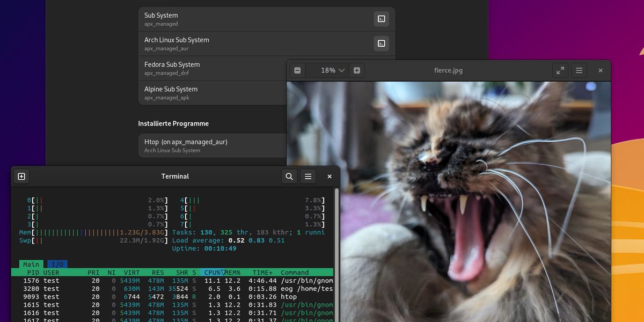
Task: Enter fullscreen in the image viewer
Action: [560, 70]
